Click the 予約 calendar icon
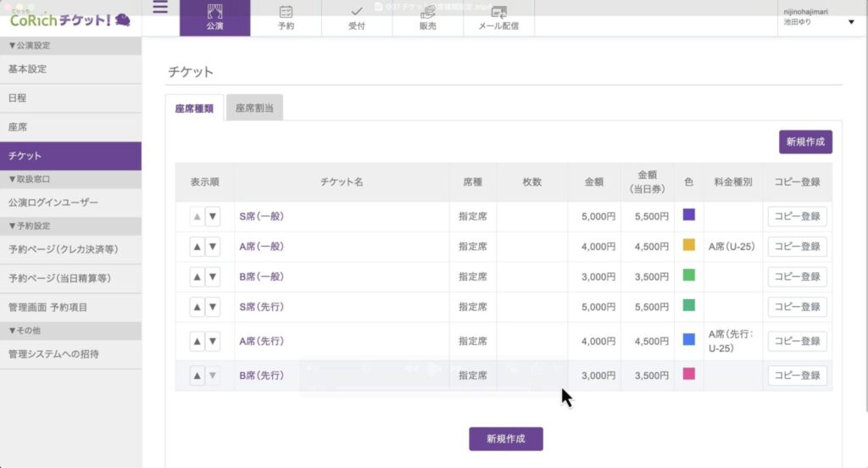 286,12
